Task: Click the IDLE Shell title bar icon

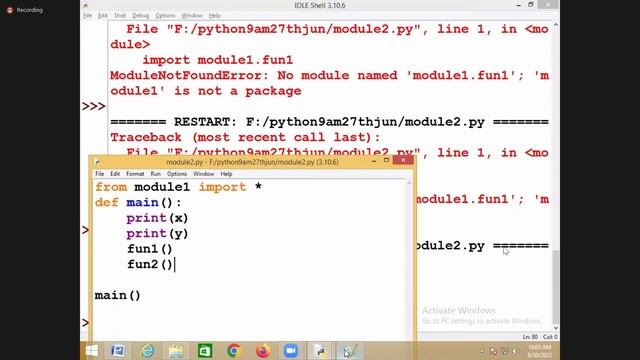Action: [x=85, y=6]
